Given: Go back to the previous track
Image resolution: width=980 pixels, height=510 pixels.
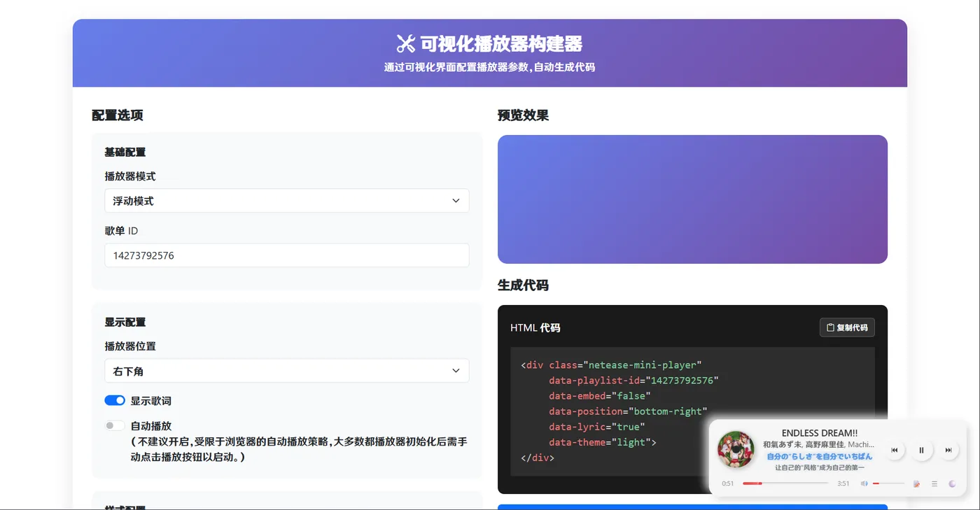Looking at the screenshot, I should (x=895, y=450).
